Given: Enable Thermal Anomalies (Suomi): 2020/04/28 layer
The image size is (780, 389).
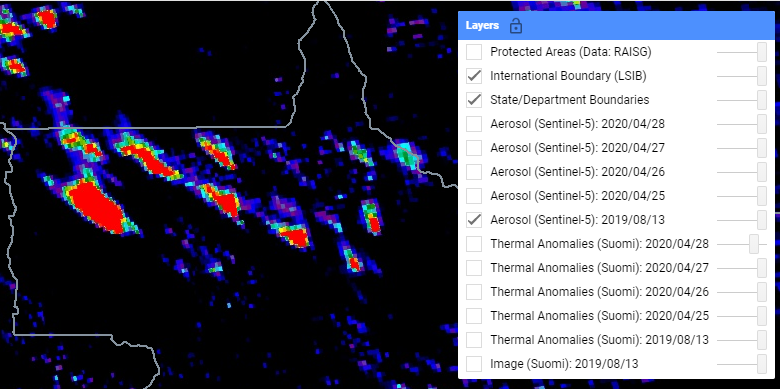Looking at the screenshot, I should (474, 244).
